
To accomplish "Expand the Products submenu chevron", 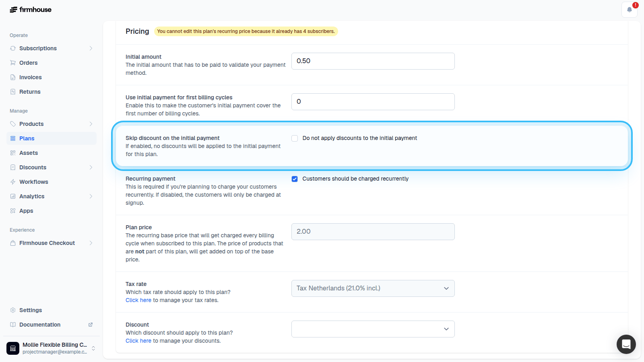I will click(91, 124).
